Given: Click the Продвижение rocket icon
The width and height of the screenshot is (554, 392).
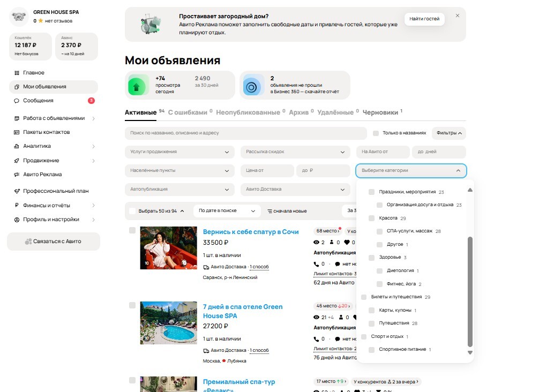Looking at the screenshot, I should pos(17,161).
